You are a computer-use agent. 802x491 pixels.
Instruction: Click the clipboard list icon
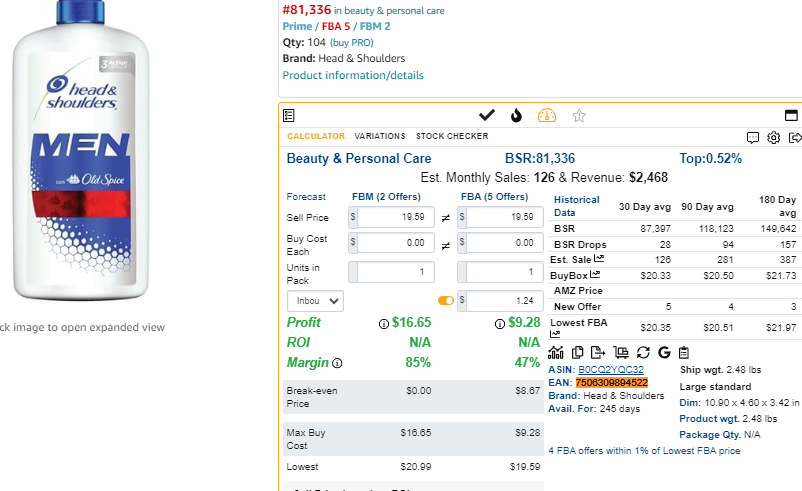684,352
